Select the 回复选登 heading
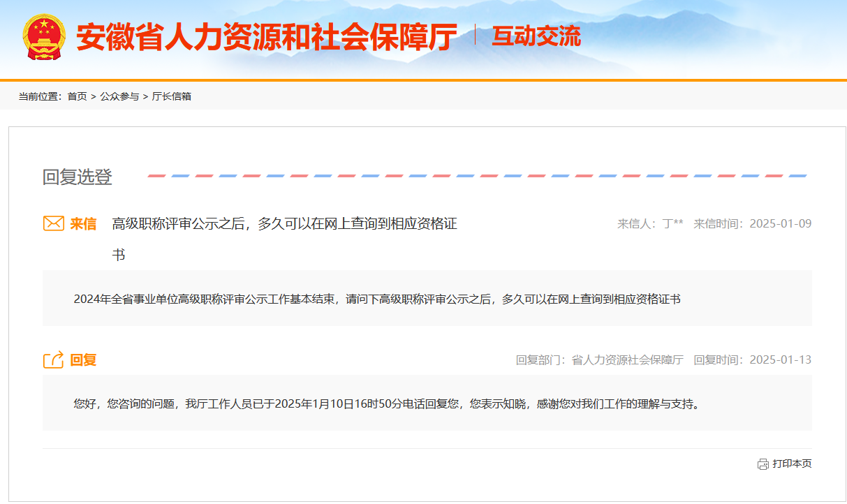The image size is (847, 504). tap(78, 177)
